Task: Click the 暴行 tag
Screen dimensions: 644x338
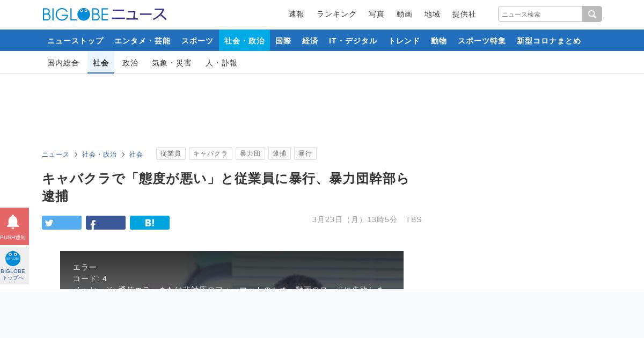Action: [305, 153]
